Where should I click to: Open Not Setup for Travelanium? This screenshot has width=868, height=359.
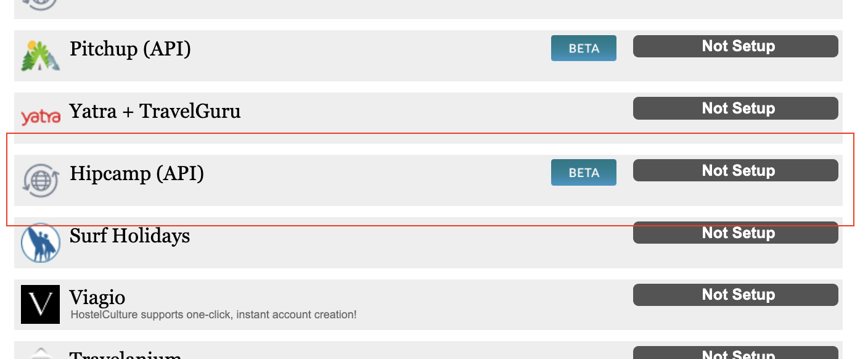(x=735, y=353)
